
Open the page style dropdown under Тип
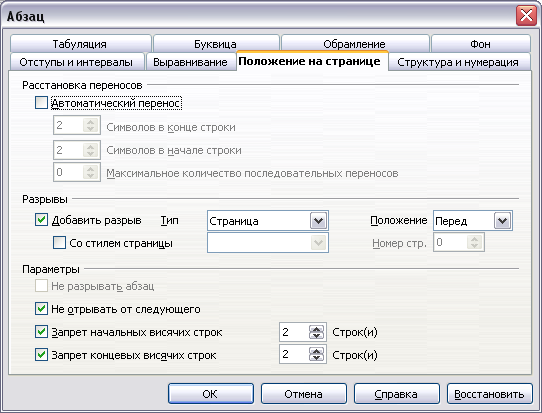[x=268, y=243]
